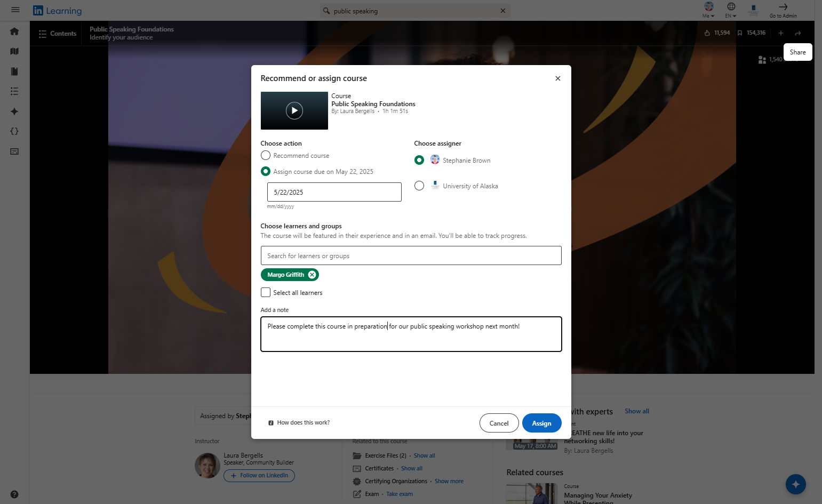Choose Stephanie Brown as the assigner
The width and height of the screenshot is (822, 504).
point(419,160)
